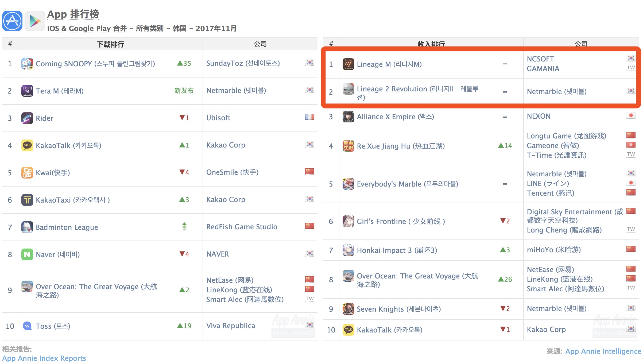Screen dimensions: 643x364
Task: Click the Kwai app icon
Action: click(27, 173)
